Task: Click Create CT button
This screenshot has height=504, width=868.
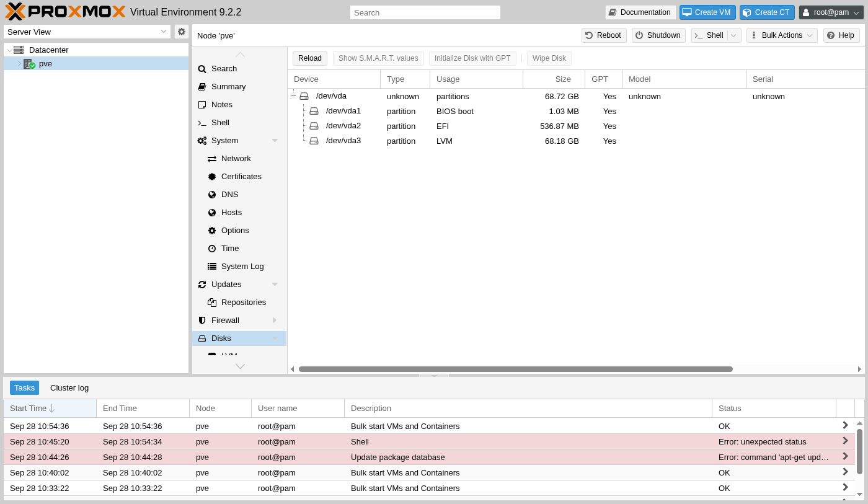Action: tap(767, 12)
